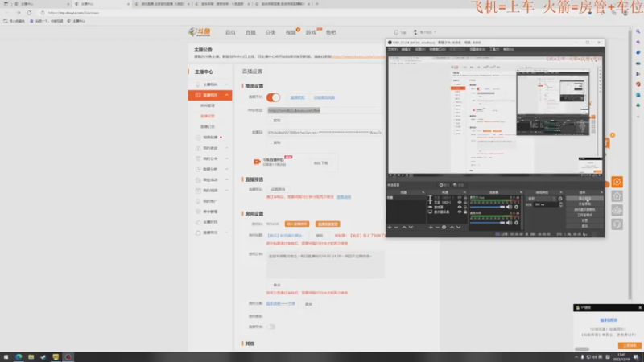Mute the first mixer channel speaker icon
The image size is (644, 362).
tap(509, 207)
